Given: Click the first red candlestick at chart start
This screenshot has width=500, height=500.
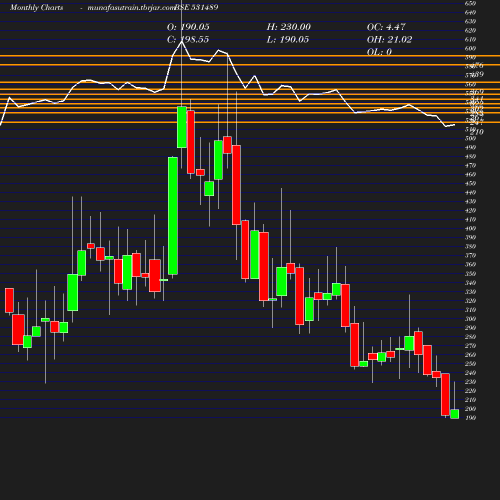Looking at the screenshot, I should [9, 300].
